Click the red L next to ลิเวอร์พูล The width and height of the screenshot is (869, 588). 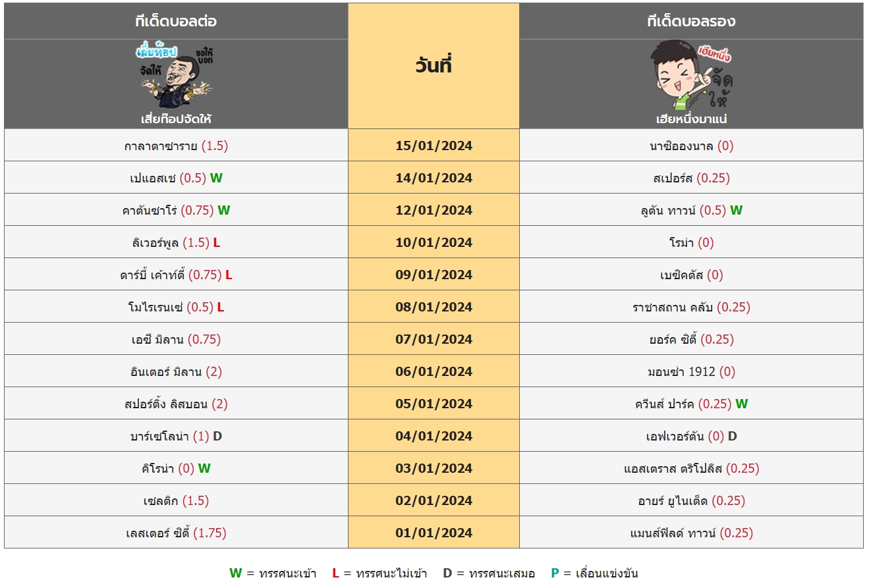coord(217,242)
